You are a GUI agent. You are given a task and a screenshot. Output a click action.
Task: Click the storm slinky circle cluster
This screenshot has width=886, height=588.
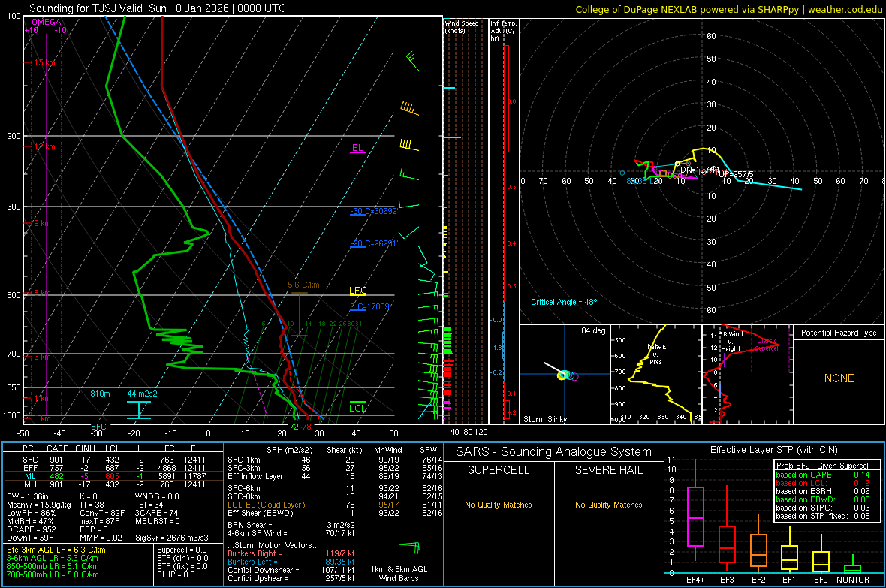point(568,375)
